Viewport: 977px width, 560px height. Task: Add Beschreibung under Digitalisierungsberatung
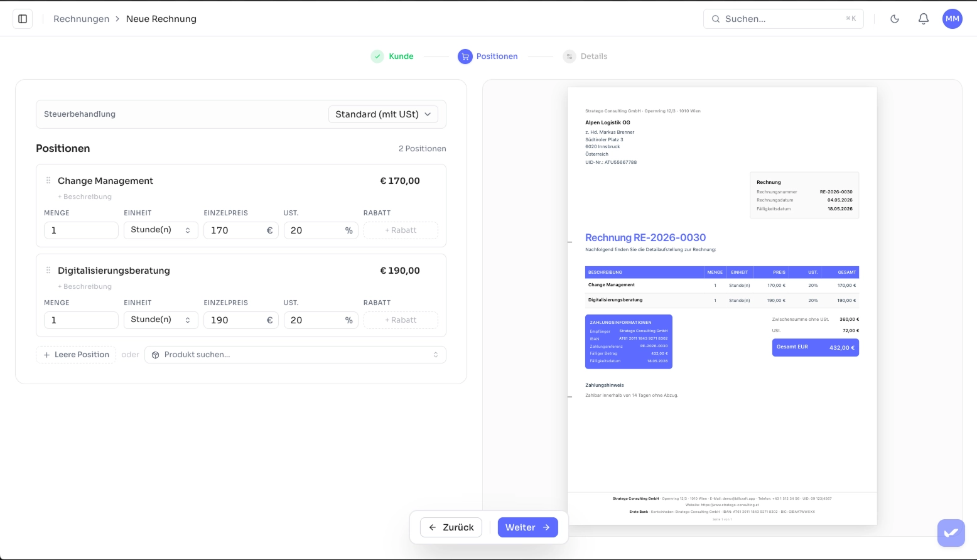pos(85,286)
